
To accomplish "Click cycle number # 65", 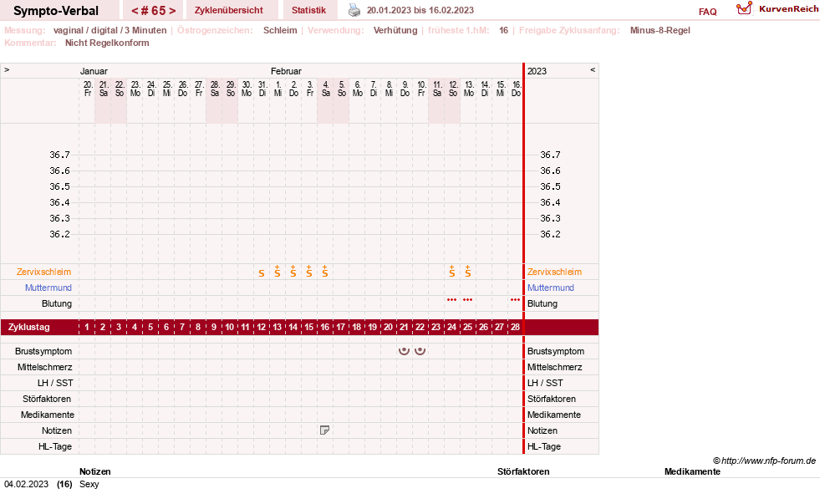I will [x=153, y=11].
